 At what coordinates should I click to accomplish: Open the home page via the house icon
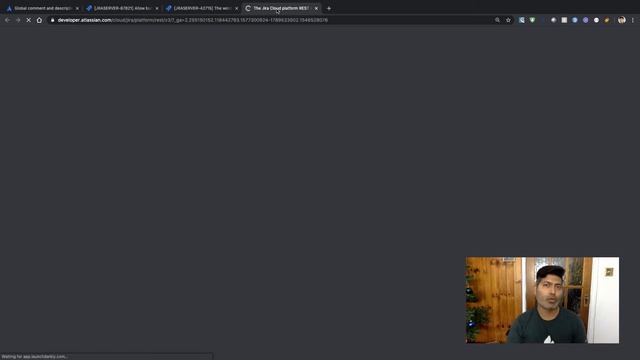pyautogui.click(x=39, y=20)
